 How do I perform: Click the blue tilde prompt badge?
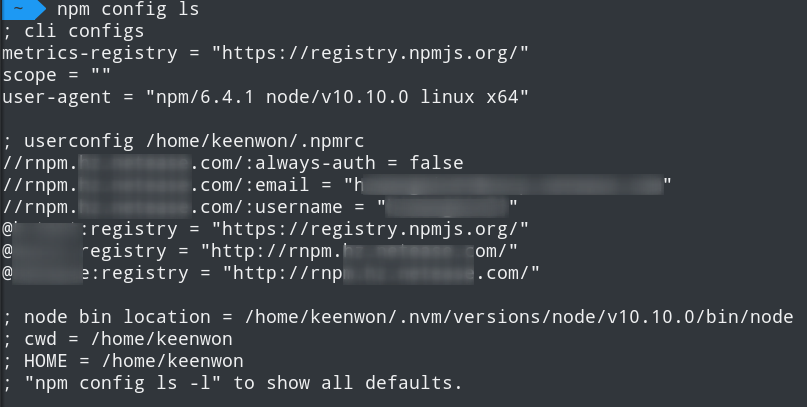point(20,9)
